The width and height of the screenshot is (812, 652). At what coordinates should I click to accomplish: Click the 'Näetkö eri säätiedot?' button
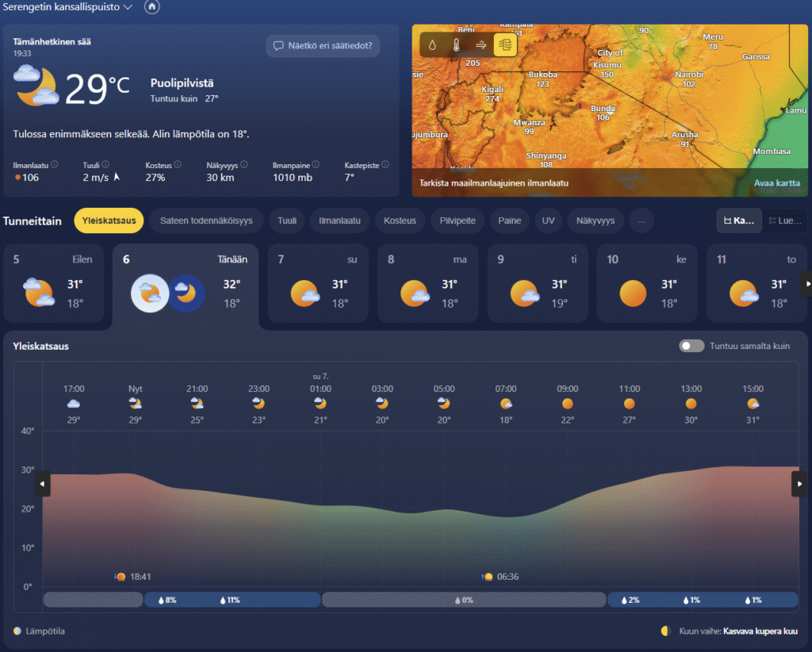coord(323,46)
